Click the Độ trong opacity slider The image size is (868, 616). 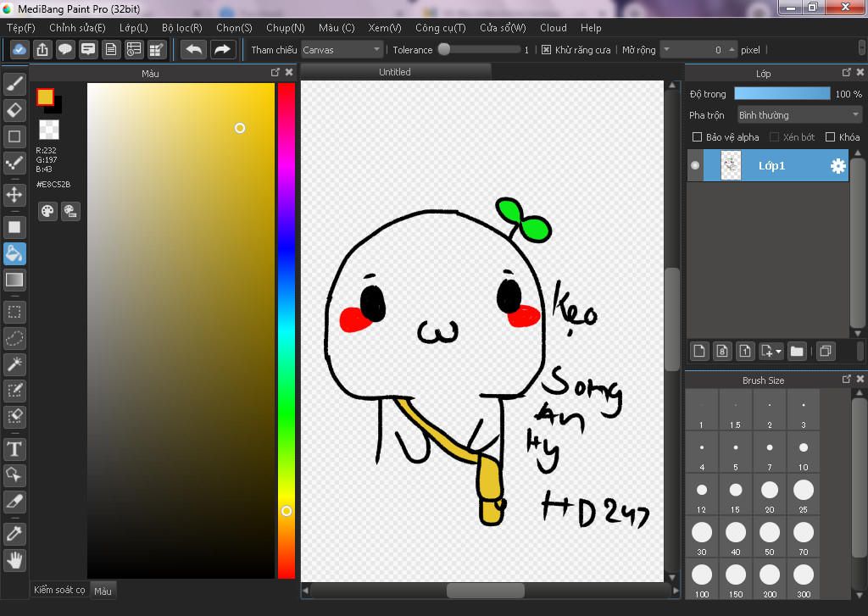pyautogui.click(x=782, y=93)
